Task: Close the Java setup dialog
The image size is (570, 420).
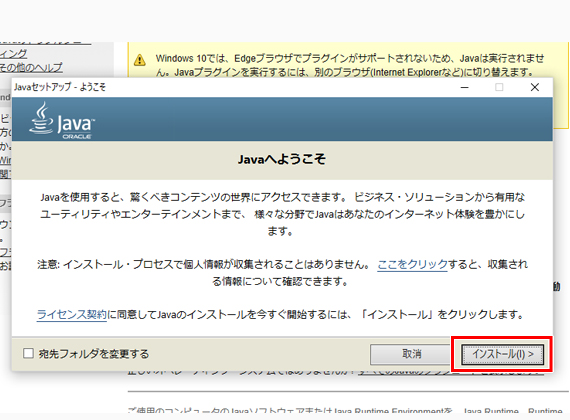Action: pyautogui.click(x=534, y=87)
